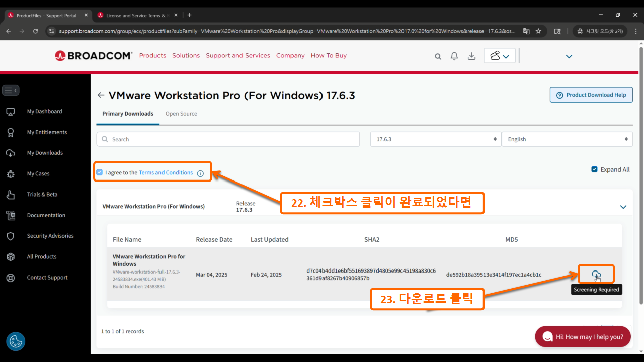Click the info icon next to Terms and Conditions
The width and height of the screenshot is (644, 362).
[x=200, y=173]
